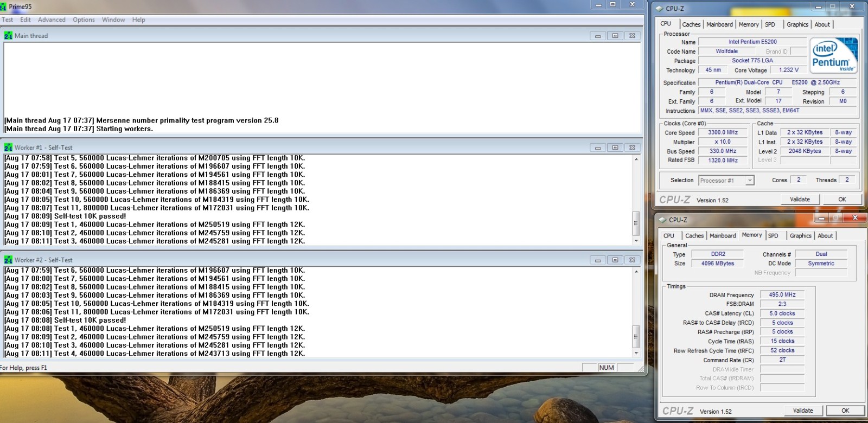The height and width of the screenshot is (423, 868).
Task: Click the NUM indicator in status bar
Action: click(x=607, y=368)
